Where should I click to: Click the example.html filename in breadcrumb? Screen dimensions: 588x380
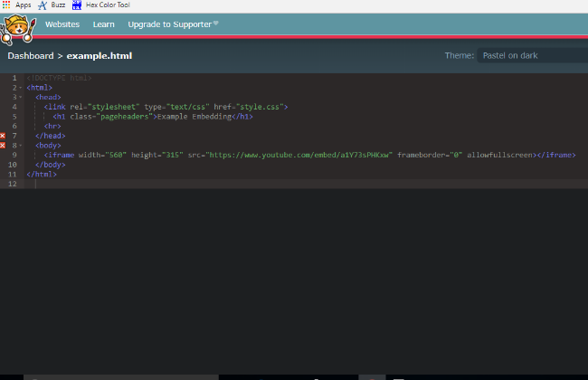100,56
